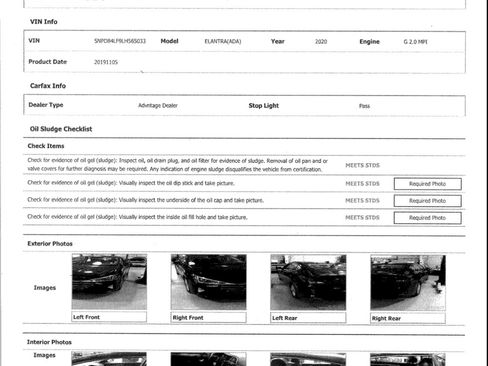
Task: Select MEETS STDS for oil fill hole check
Action: [362, 218]
